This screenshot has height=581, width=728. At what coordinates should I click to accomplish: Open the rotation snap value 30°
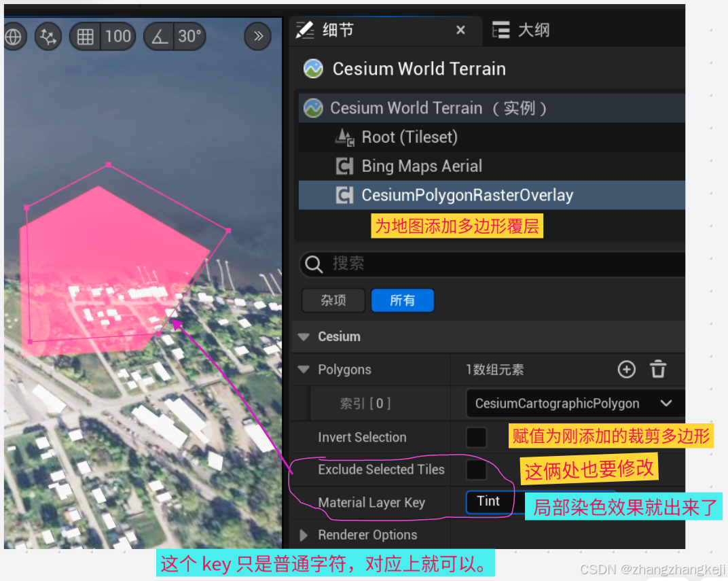coord(190,36)
